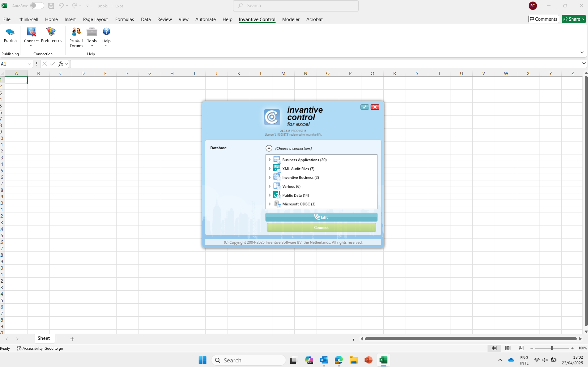Collapse the connection chooser chevron
This screenshot has width=588, height=367.
pyautogui.click(x=269, y=148)
